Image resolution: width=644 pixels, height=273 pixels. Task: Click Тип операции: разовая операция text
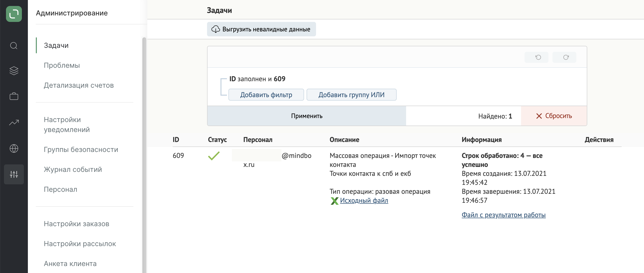(380, 192)
